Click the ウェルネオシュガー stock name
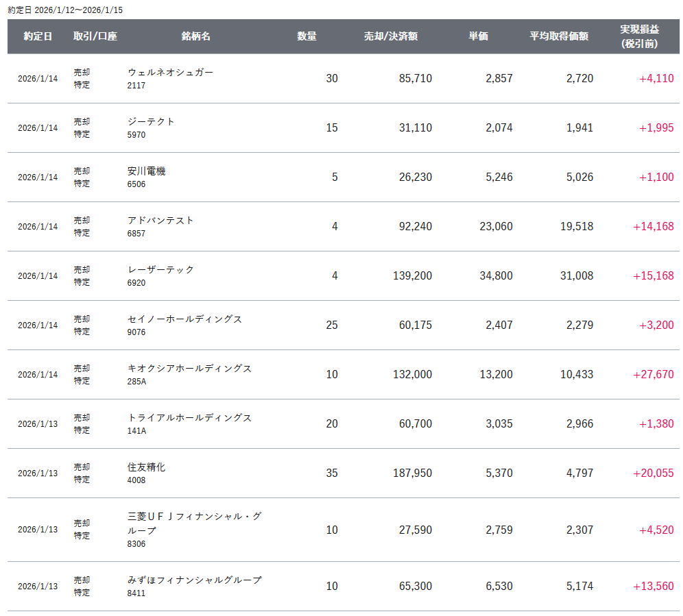Screen dimensions: 683x616 point(170,72)
